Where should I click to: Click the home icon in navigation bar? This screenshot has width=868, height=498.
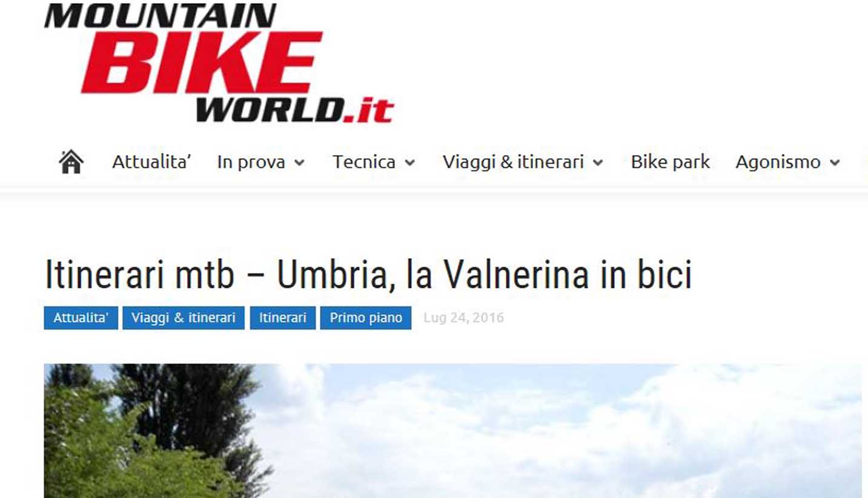[71, 162]
